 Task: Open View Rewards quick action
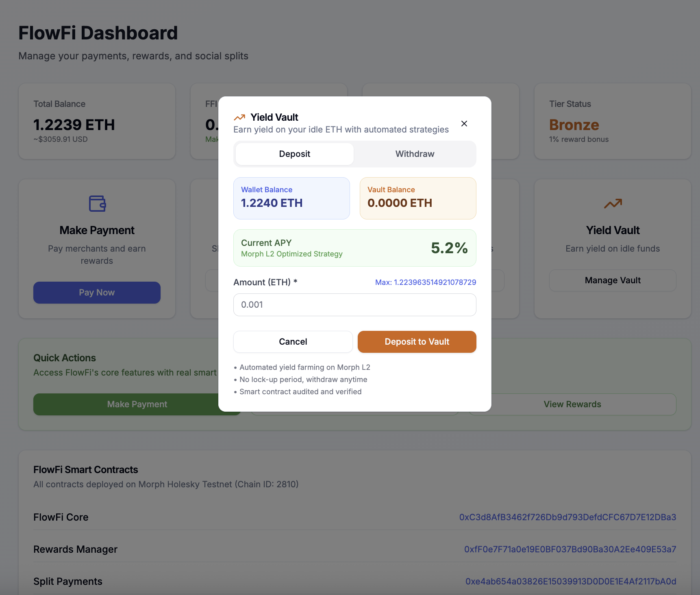coord(572,404)
